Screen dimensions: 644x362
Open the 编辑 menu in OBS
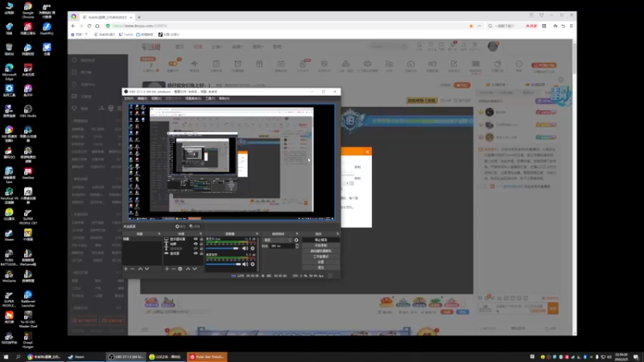coord(142,98)
